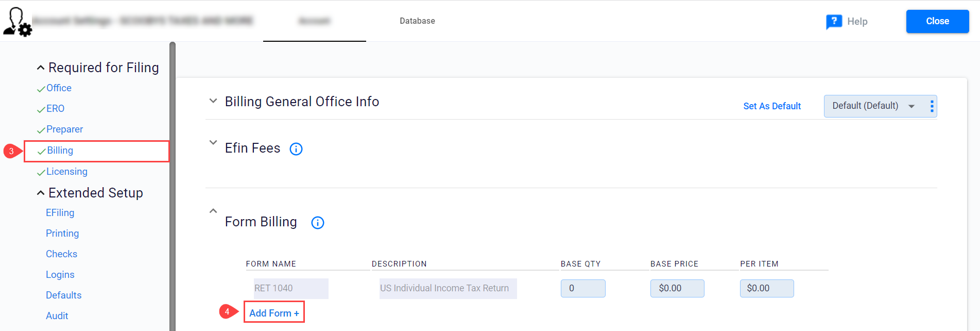Click the account settings user-gear icon
980x331 pixels.
tap(18, 22)
